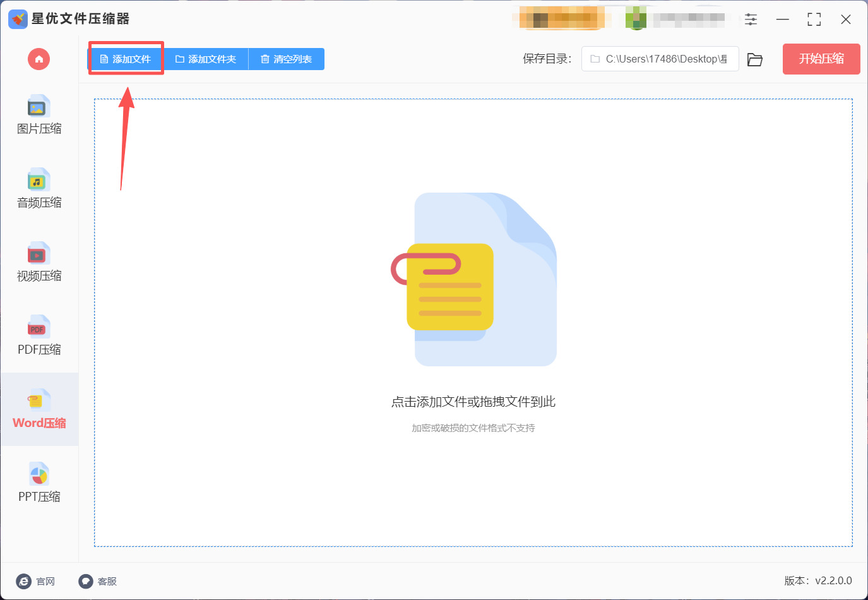Open PDF压缩 section
This screenshot has height=600, width=868.
click(x=39, y=335)
